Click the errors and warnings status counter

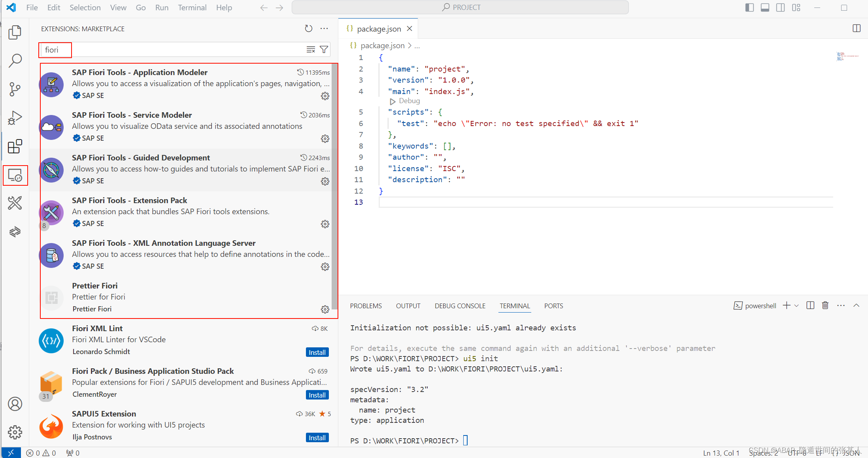click(41, 453)
